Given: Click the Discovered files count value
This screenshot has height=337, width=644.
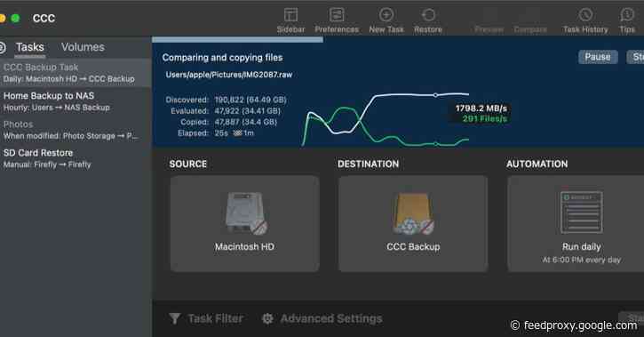Looking at the screenshot, I should tap(250, 100).
